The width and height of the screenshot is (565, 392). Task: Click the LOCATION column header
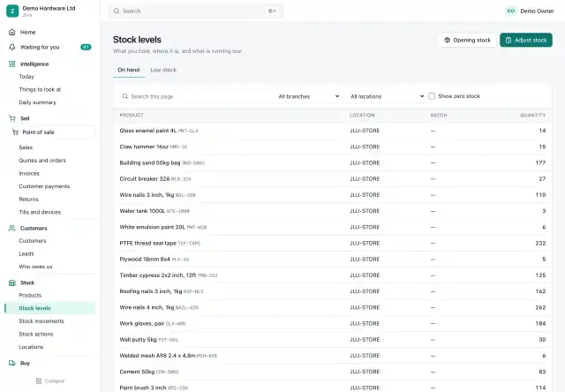coord(362,115)
